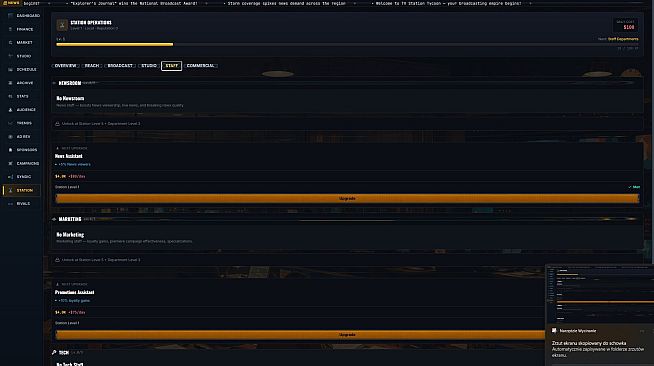Upgrade to News Assistant

[347, 199]
